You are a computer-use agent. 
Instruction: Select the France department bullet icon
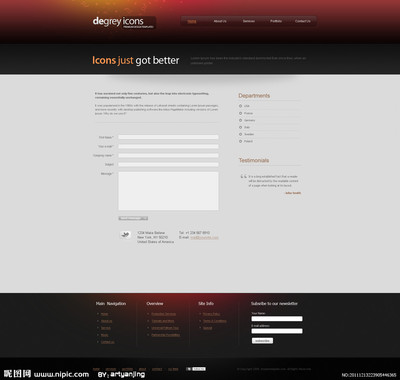240,113
